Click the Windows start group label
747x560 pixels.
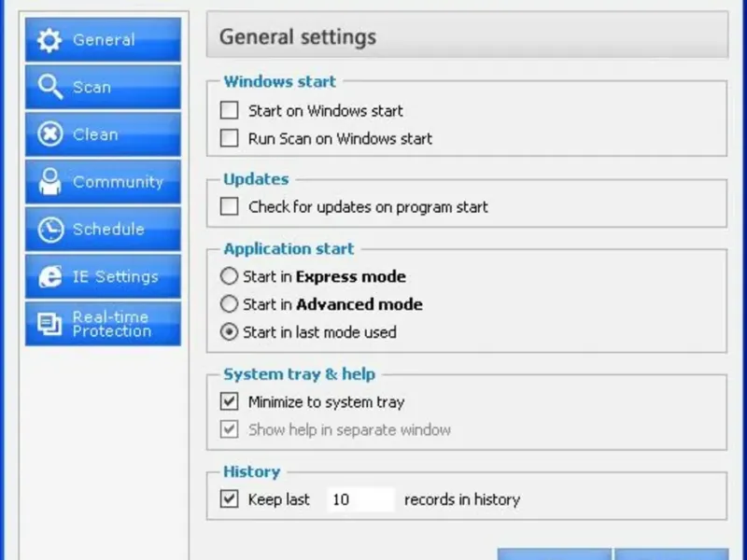[279, 81]
